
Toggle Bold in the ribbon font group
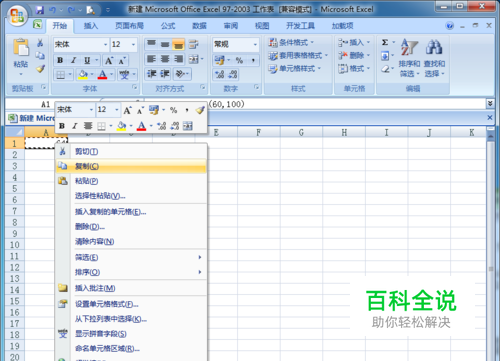pyautogui.click(x=60, y=60)
